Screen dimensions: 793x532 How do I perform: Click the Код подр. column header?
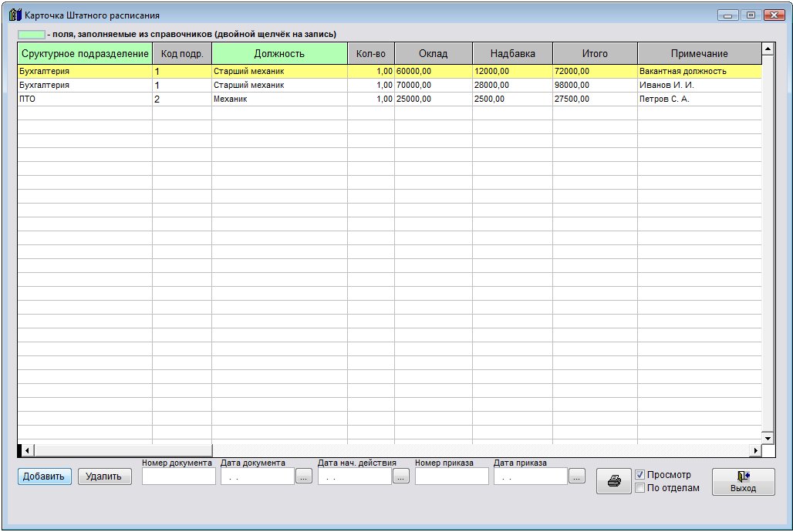pyautogui.click(x=182, y=54)
